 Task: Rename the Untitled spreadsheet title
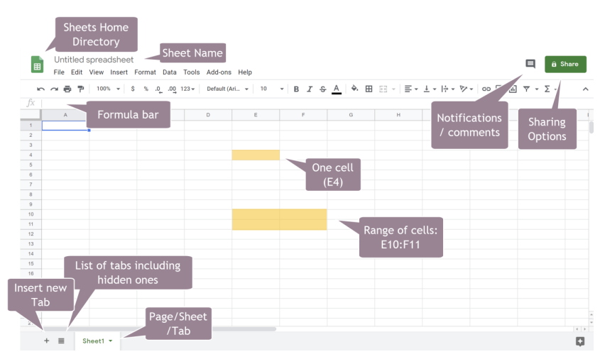coord(94,60)
